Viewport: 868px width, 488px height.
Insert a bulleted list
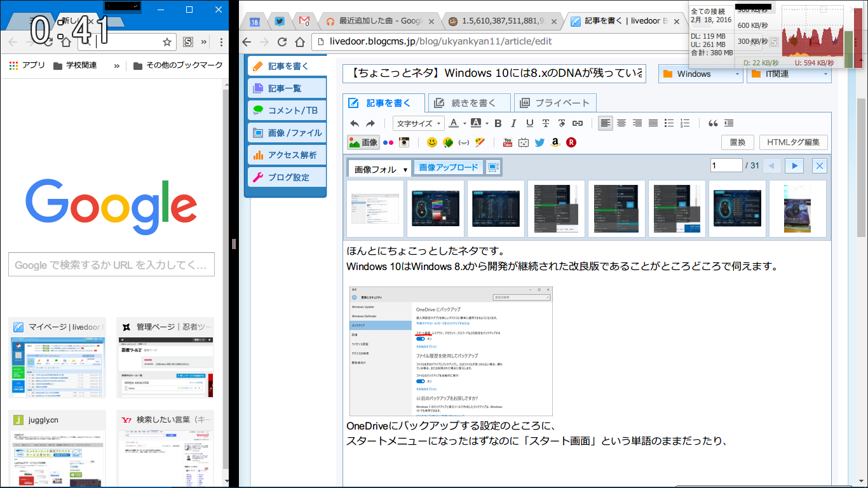point(669,123)
